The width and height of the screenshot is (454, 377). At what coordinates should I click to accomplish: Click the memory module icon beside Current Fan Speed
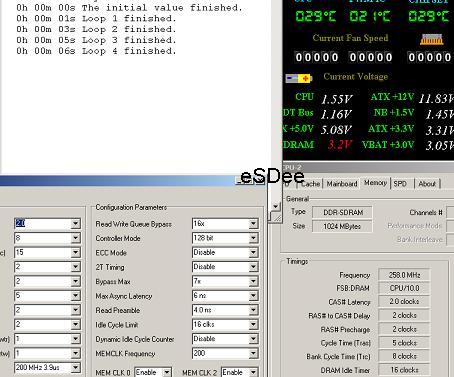[x=432, y=39]
